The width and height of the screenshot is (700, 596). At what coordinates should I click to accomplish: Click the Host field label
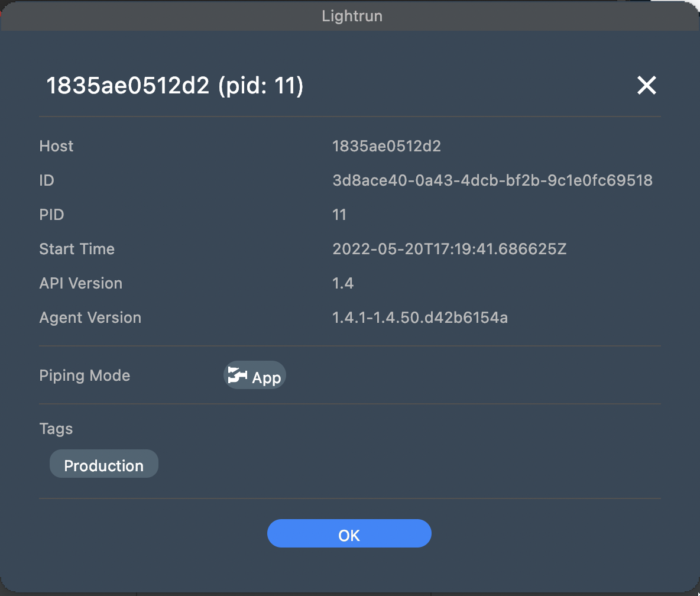[56, 146]
